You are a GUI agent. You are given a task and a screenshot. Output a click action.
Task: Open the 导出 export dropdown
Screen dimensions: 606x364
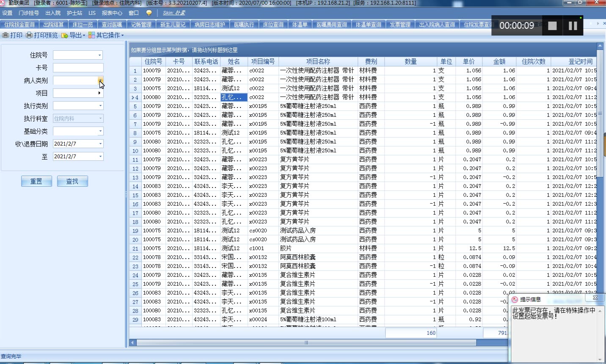[73, 35]
